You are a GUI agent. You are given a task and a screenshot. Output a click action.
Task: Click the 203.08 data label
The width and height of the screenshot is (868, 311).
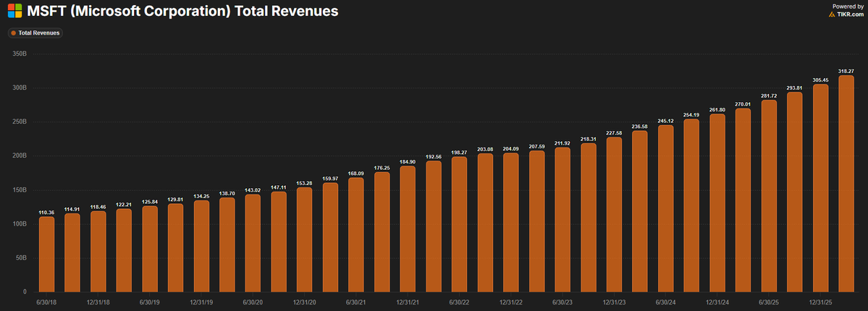(485, 150)
